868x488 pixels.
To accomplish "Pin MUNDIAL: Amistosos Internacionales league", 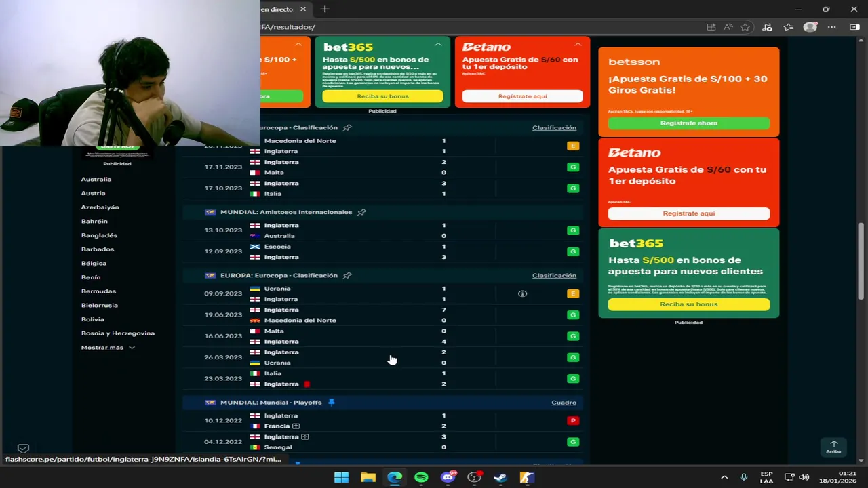I will (361, 212).
